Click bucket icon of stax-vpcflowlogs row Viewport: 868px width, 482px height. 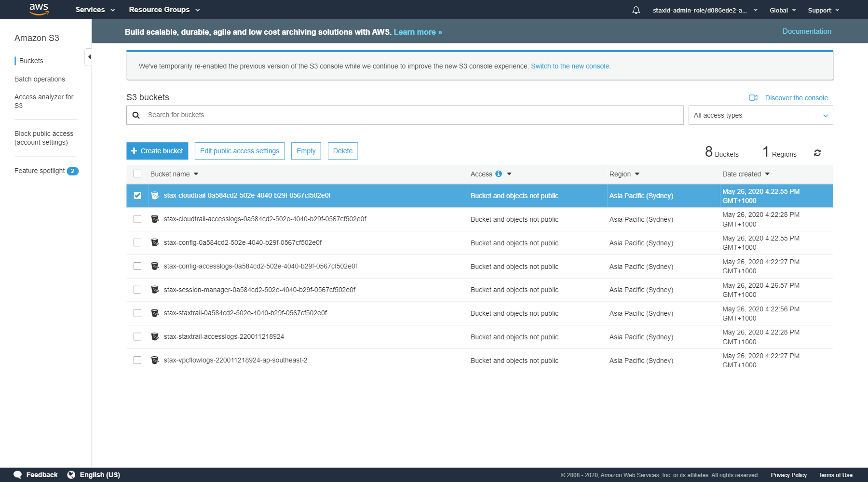[155, 360]
